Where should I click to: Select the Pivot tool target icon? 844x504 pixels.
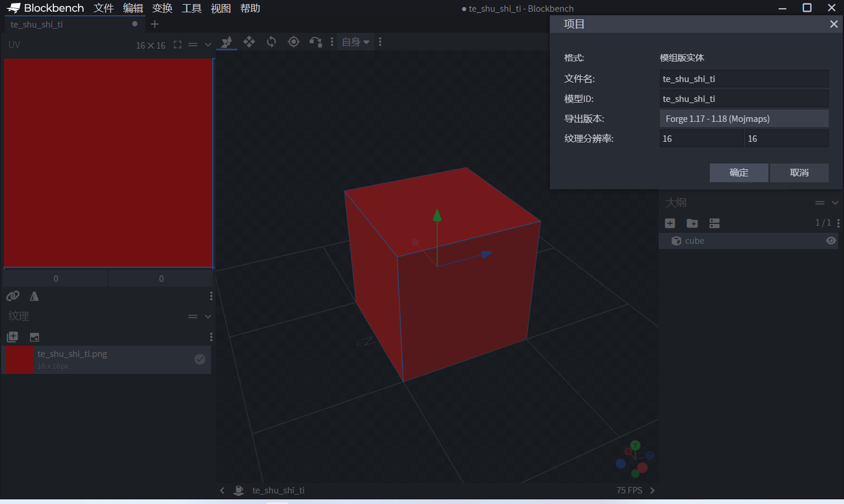pyautogui.click(x=294, y=42)
